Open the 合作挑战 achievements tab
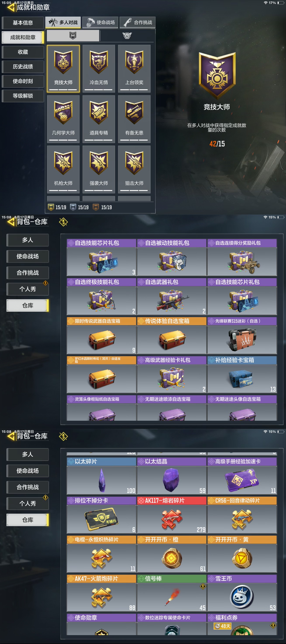The height and width of the screenshot is (644, 286). [x=138, y=23]
